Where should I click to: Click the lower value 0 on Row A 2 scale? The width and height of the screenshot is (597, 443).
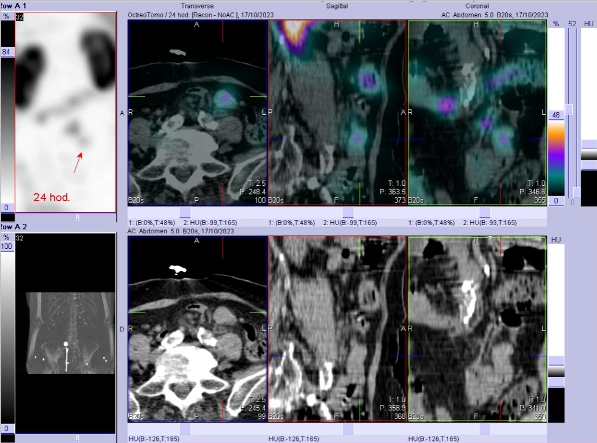pyautogui.click(x=7, y=429)
